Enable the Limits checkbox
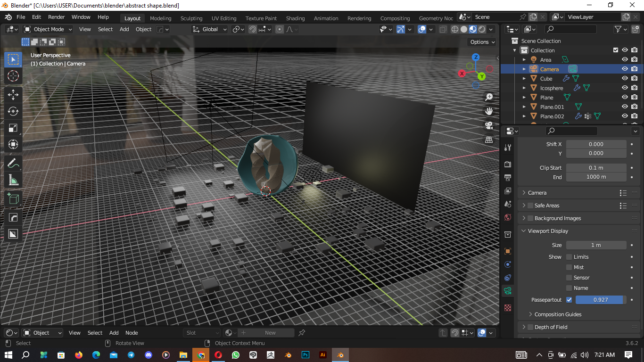644x362 pixels. (569, 257)
